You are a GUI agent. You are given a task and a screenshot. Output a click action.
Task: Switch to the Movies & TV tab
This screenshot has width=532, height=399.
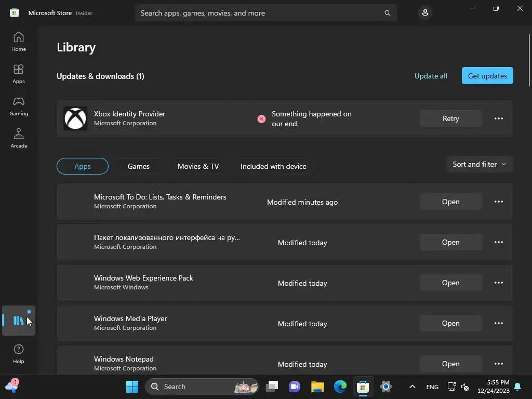click(x=198, y=166)
